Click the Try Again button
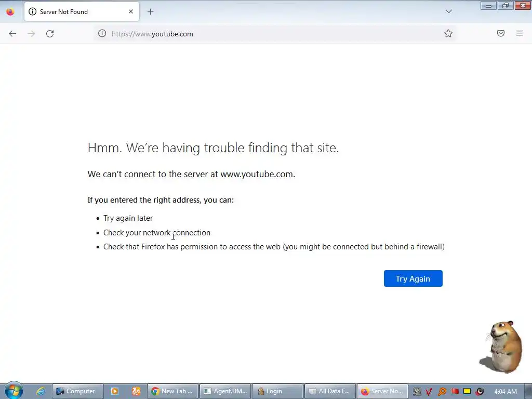This screenshot has width=532, height=399. coord(413,278)
